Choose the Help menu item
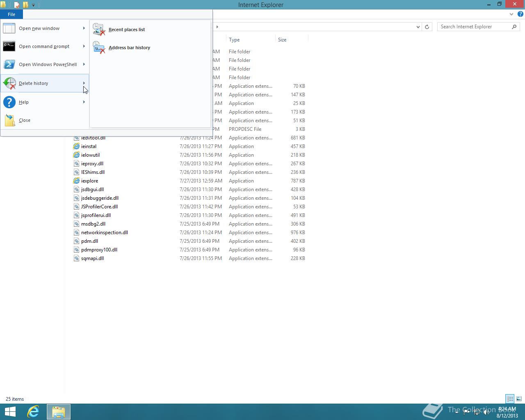Image resolution: width=525 pixels, height=420 pixels. click(45, 102)
